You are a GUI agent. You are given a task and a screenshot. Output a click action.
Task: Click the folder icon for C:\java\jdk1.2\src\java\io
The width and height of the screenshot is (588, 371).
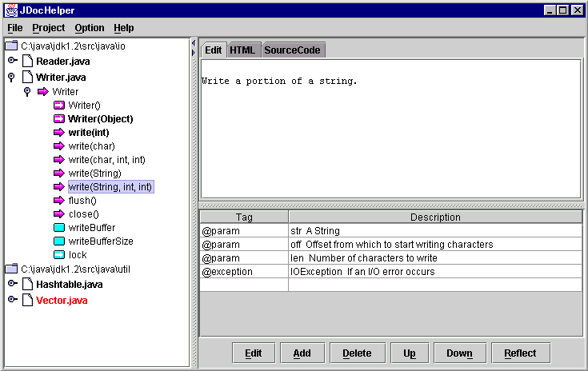[11, 46]
